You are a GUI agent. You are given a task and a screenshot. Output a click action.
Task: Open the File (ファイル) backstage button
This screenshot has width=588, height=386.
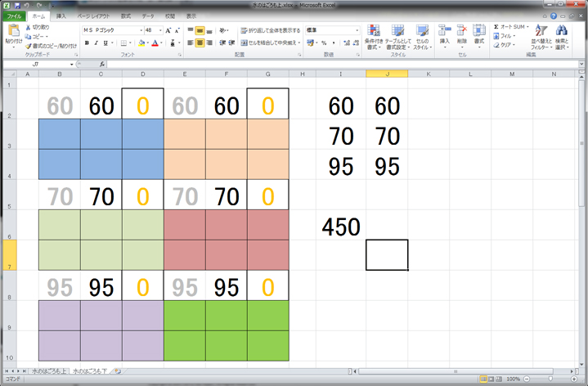pyautogui.click(x=15, y=16)
